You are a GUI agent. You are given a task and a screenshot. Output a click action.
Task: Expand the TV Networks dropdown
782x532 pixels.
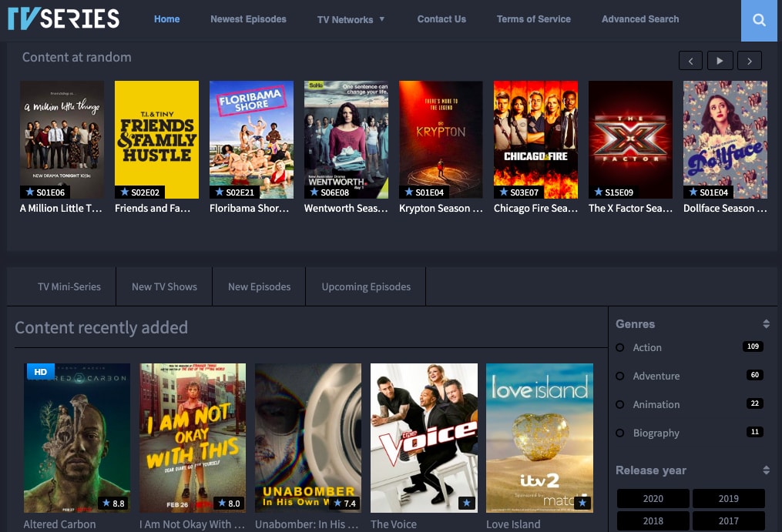coord(351,19)
